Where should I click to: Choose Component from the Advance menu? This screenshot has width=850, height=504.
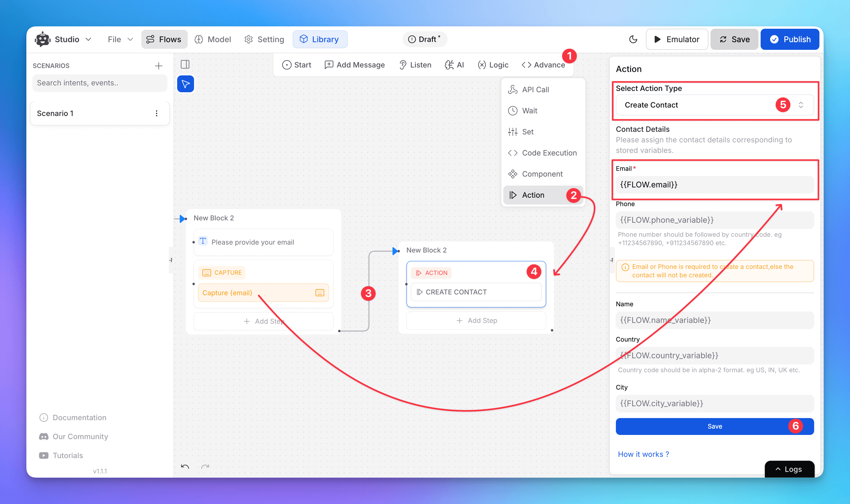(x=543, y=174)
